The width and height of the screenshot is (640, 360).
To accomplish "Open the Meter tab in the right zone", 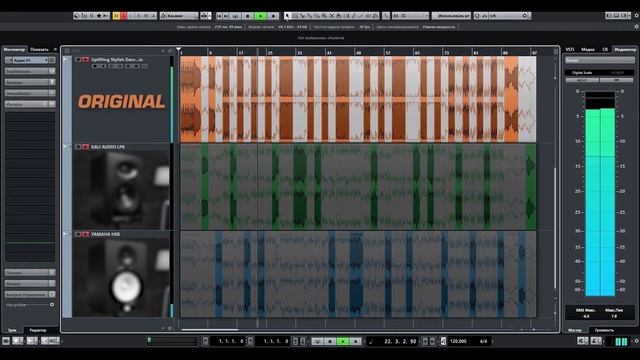I will click(x=625, y=49).
